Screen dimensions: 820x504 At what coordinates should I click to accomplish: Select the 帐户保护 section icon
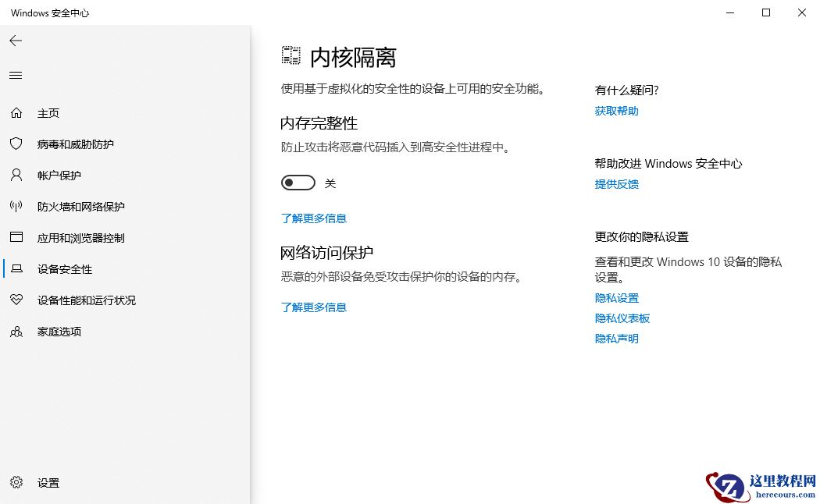[x=17, y=175]
